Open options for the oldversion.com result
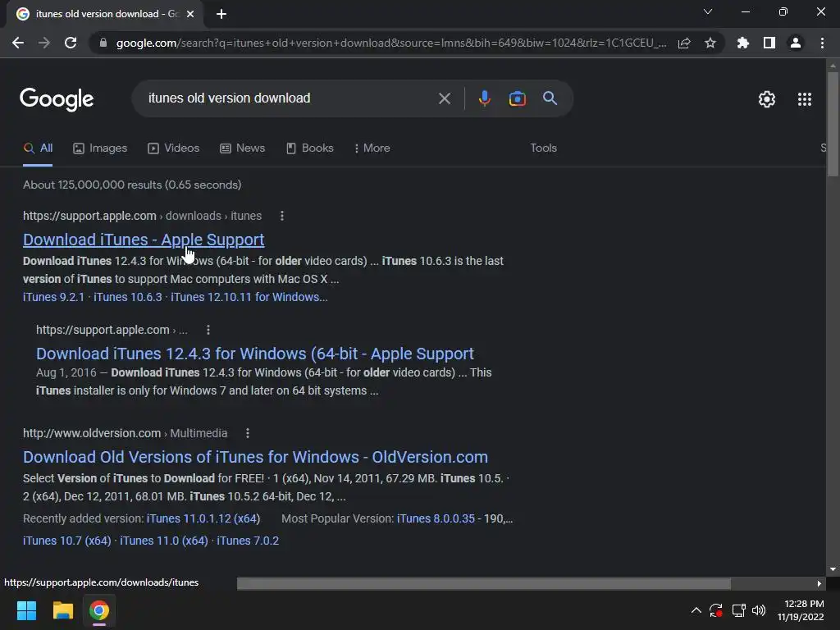Viewport: 840px width, 630px height. pyautogui.click(x=247, y=433)
